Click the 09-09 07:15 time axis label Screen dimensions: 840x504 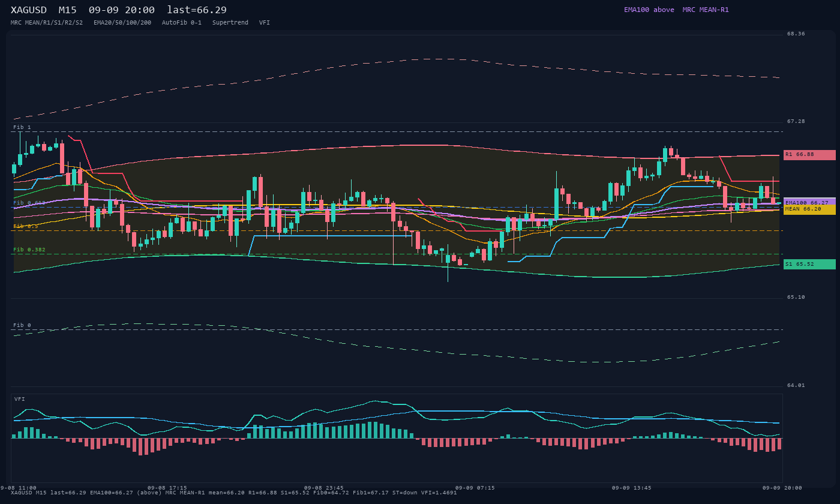click(x=475, y=488)
